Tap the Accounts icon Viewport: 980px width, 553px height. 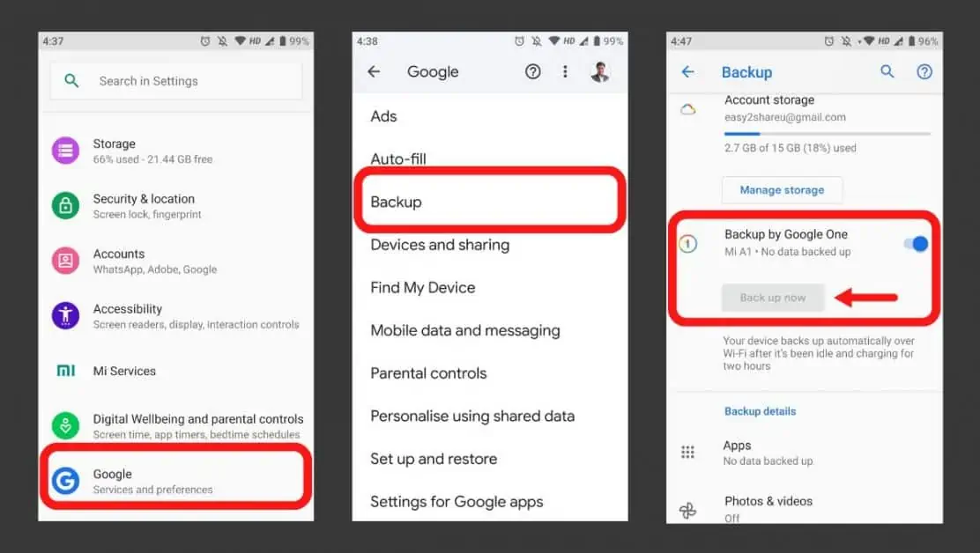click(65, 261)
